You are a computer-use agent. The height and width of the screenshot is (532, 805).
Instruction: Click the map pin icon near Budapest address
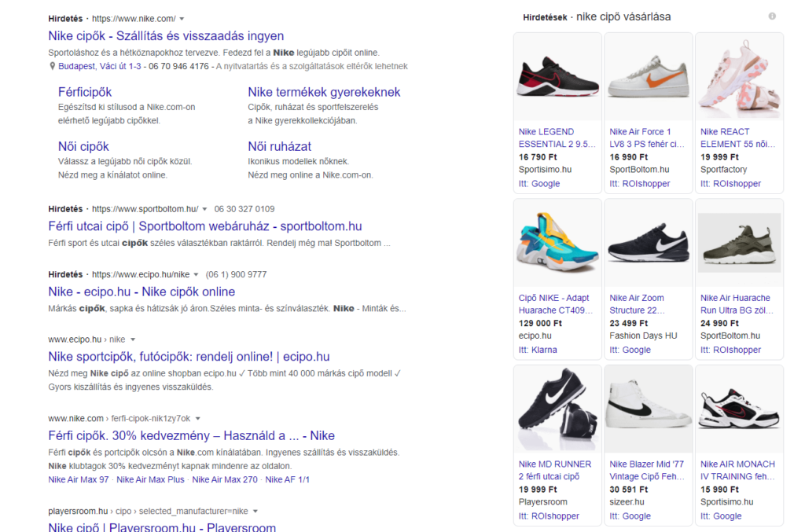coord(52,66)
